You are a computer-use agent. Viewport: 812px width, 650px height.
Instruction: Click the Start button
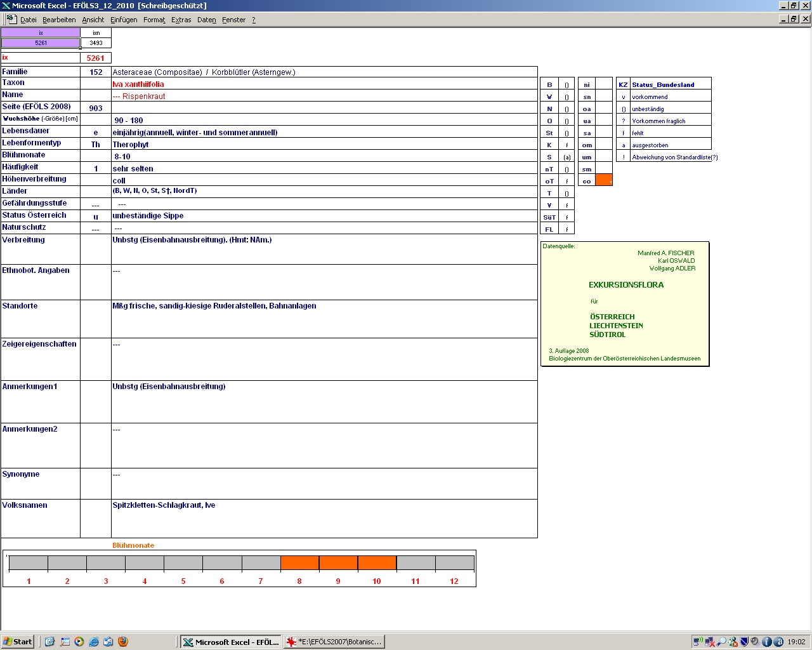(x=18, y=642)
